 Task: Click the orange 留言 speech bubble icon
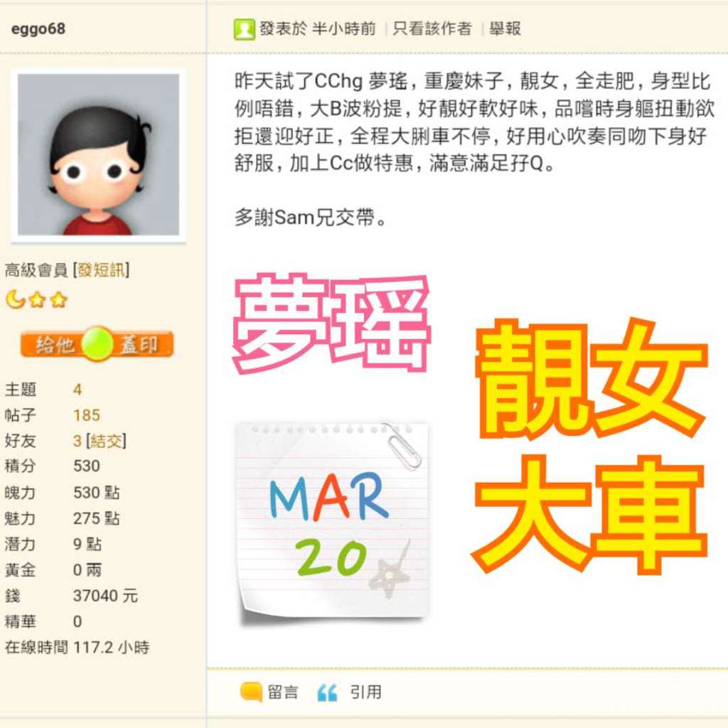click(x=251, y=692)
